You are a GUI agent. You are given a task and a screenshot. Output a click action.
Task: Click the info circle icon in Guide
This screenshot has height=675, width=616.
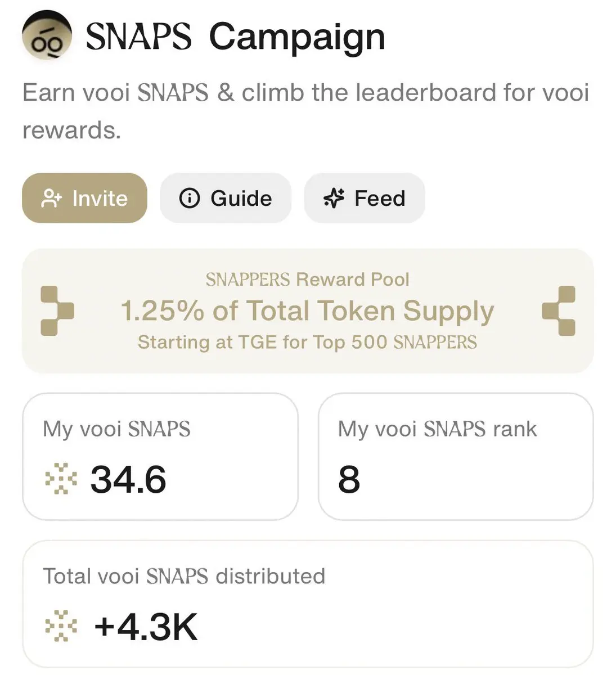pos(189,199)
